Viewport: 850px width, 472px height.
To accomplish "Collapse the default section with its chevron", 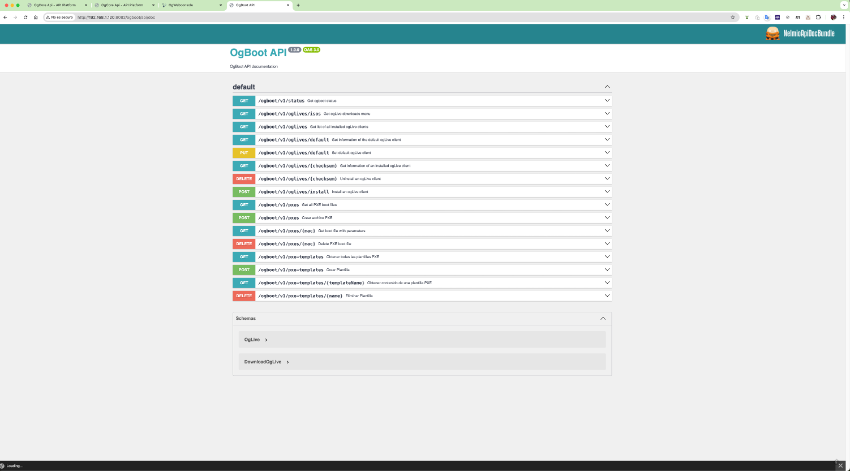I will 607,87.
